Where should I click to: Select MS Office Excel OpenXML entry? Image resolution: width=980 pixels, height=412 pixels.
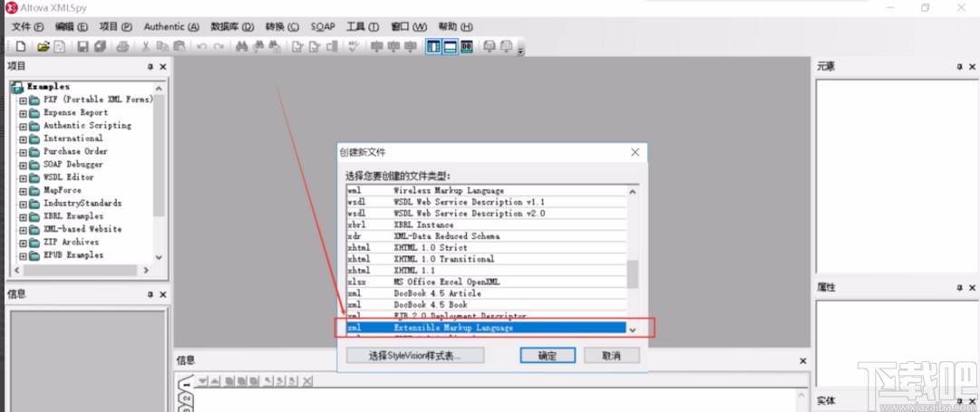coord(486,283)
